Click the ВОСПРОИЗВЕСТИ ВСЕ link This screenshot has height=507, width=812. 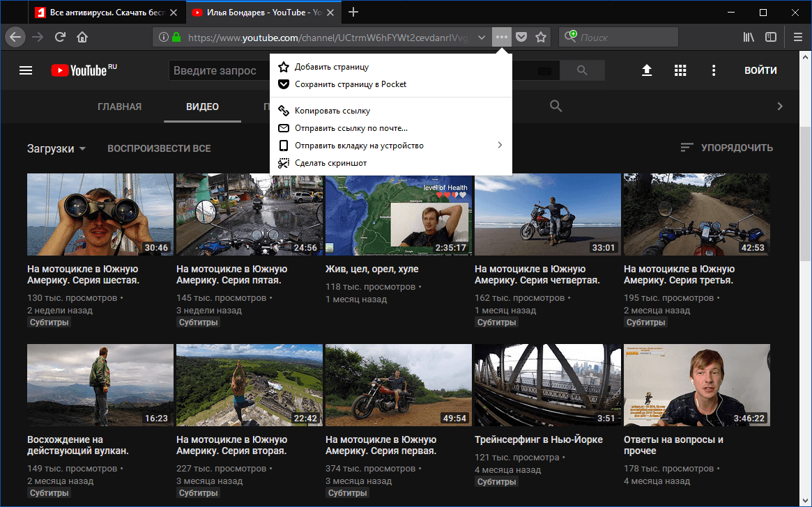pos(159,148)
